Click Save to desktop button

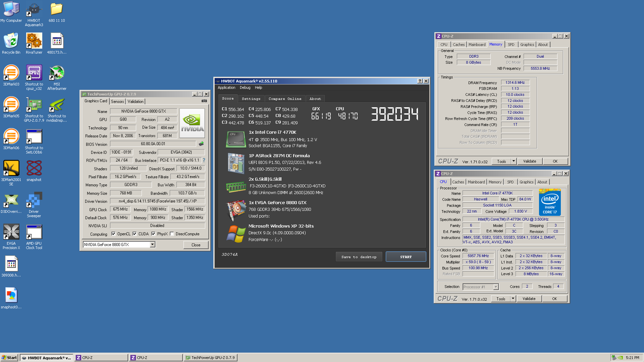(359, 257)
